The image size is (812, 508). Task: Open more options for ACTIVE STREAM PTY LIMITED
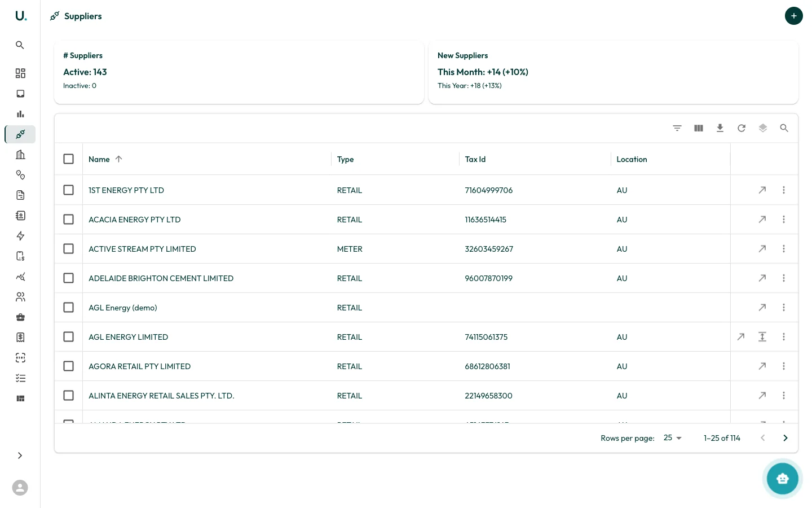point(784,249)
